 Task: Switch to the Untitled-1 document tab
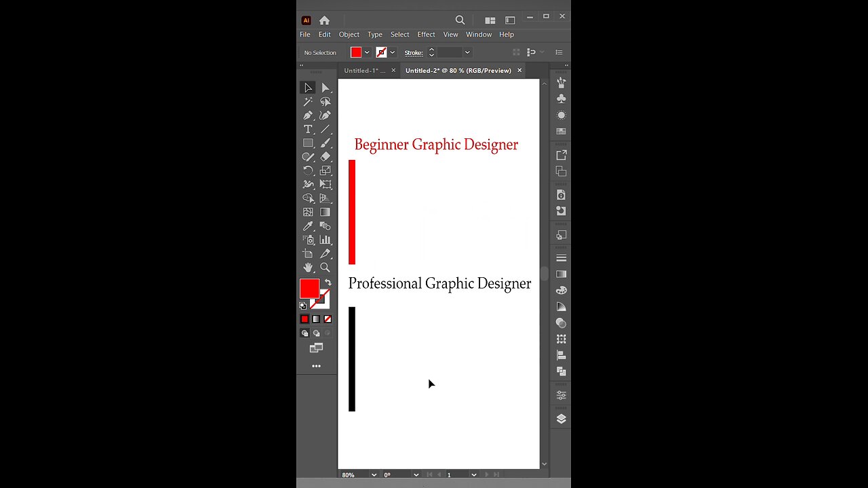pos(365,70)
